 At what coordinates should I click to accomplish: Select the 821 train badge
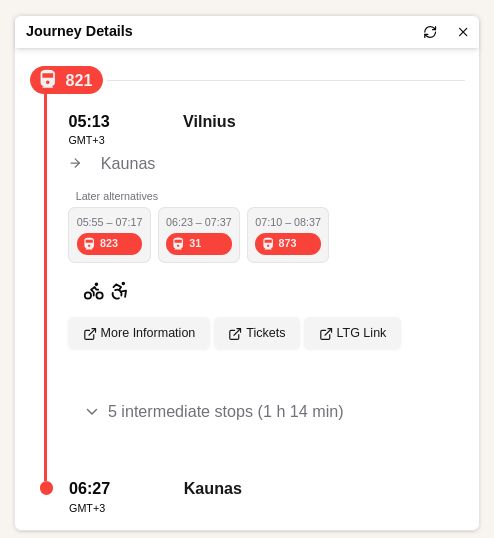point(67,80)
